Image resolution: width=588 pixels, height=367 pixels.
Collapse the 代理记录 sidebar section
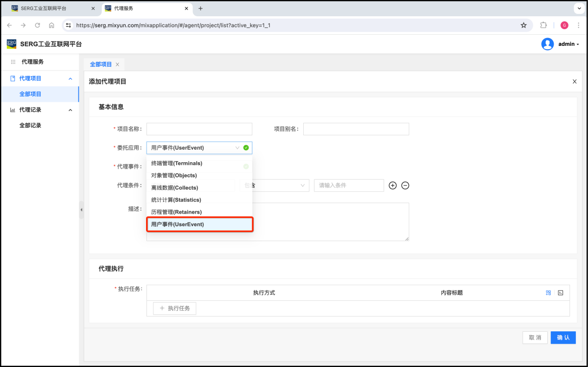pyautogui.click(x=70, y=110)
